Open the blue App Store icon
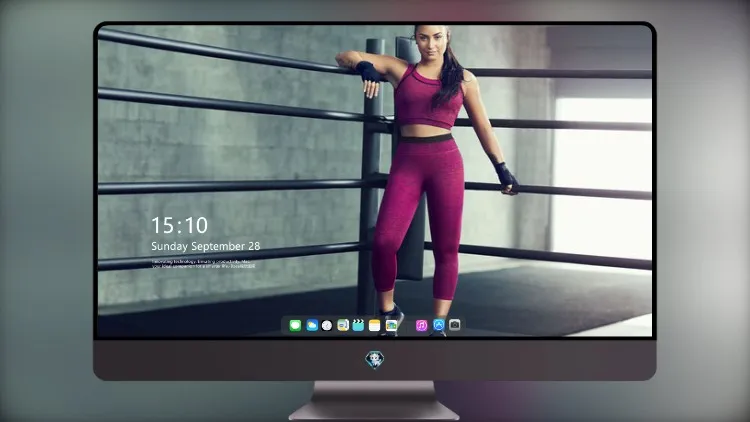 pyautogui.click(x=439, y=325)
